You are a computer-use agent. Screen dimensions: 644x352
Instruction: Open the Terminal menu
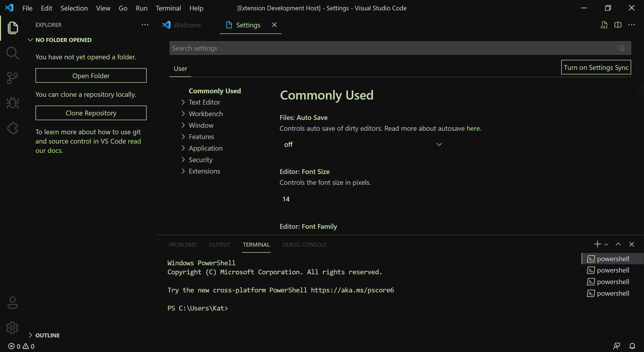168,8
